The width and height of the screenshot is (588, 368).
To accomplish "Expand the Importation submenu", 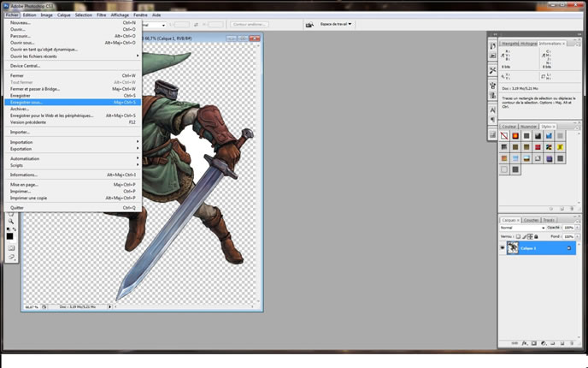I will (73, 142).
